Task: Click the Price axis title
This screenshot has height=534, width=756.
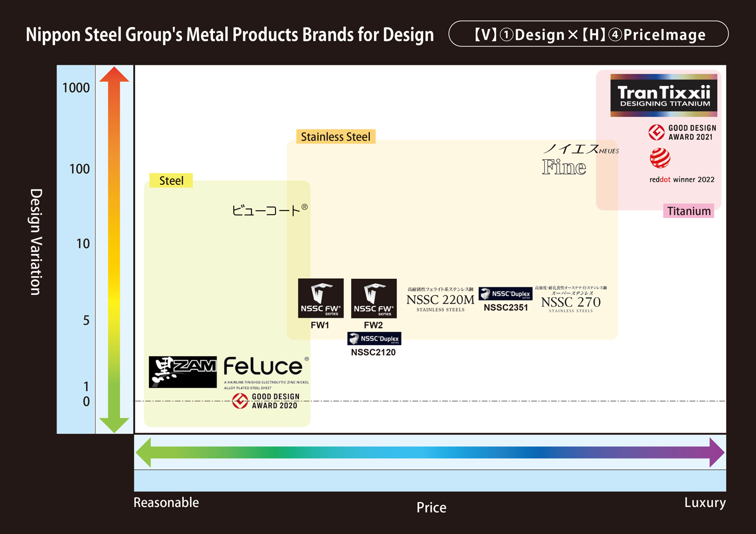Action: point(431,507)
